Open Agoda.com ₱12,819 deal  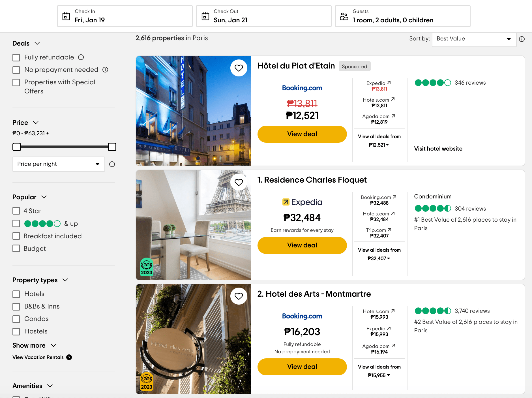point(379,119)
